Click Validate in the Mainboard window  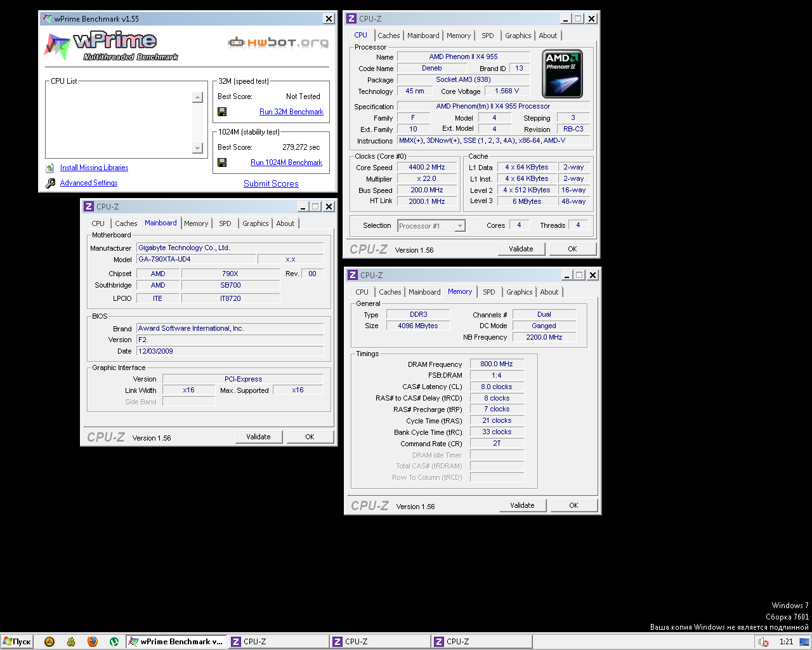click(258, 437)
